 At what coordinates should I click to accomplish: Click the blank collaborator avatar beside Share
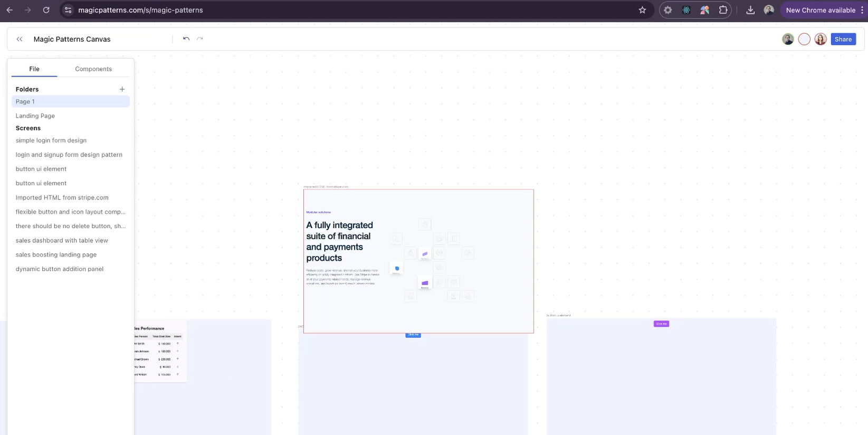804,39
